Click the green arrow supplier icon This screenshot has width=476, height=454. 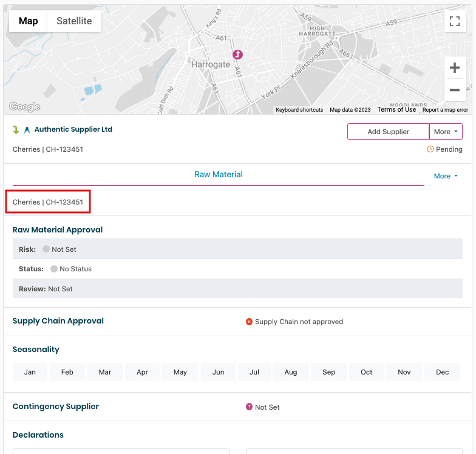[x=16, y=130]
